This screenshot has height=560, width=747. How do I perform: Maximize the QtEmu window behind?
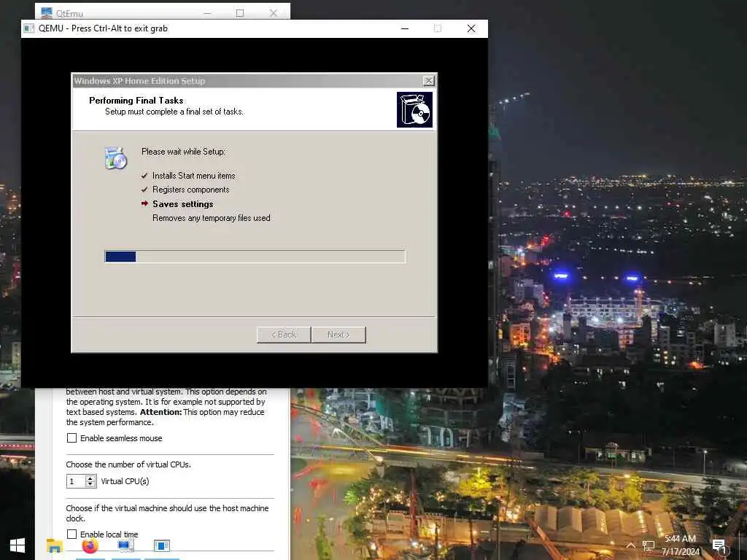pyautogui.click(x=240, y=13)
